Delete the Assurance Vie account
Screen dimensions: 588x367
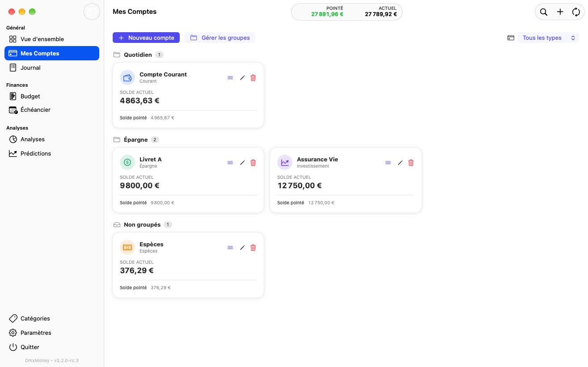[411, 163]
